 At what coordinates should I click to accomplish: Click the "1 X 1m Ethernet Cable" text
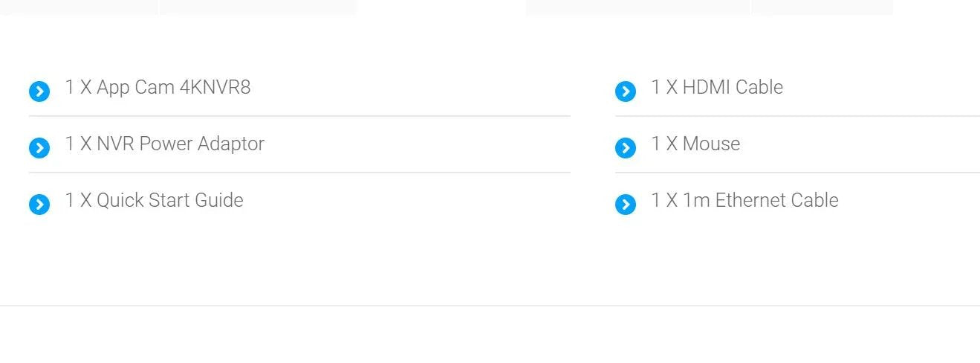pyautogui.click(x=744, y=200)
